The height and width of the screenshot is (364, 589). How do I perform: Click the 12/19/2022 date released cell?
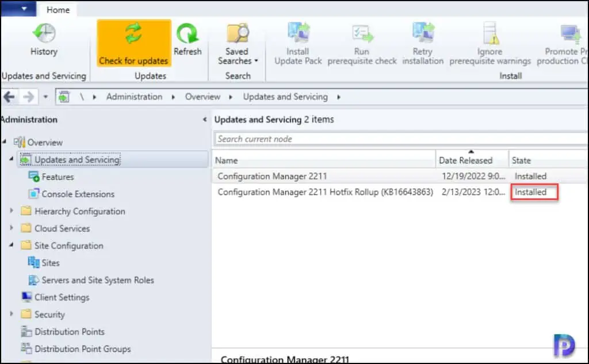tap(473, 176)
